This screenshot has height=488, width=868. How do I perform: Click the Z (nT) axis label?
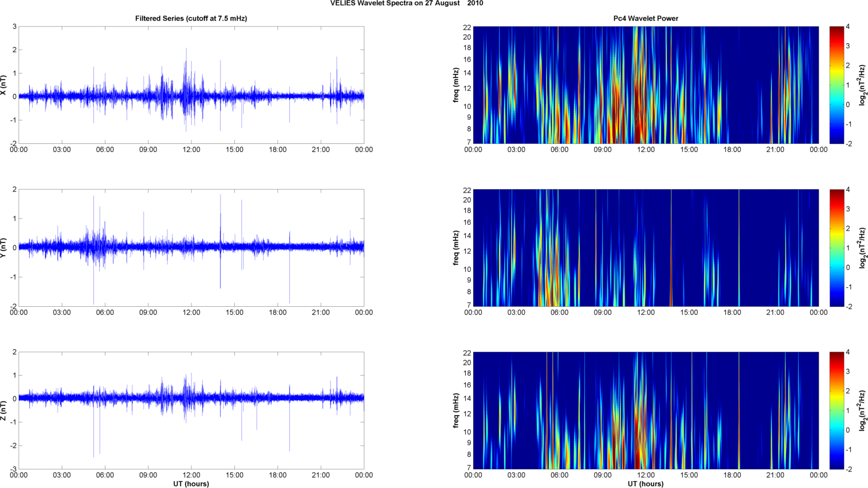pos(3,411)
